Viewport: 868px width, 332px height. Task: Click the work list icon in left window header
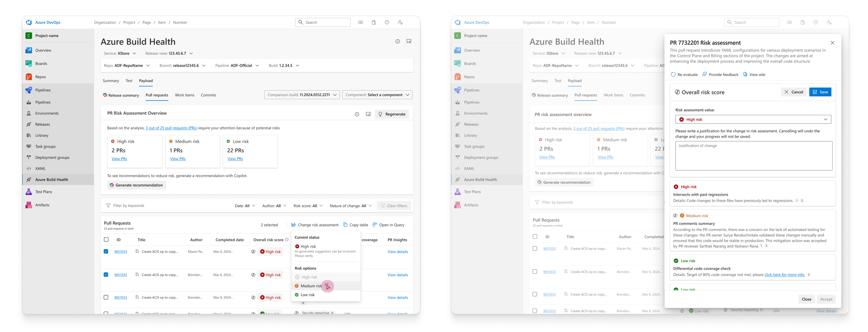coord(360,22)
